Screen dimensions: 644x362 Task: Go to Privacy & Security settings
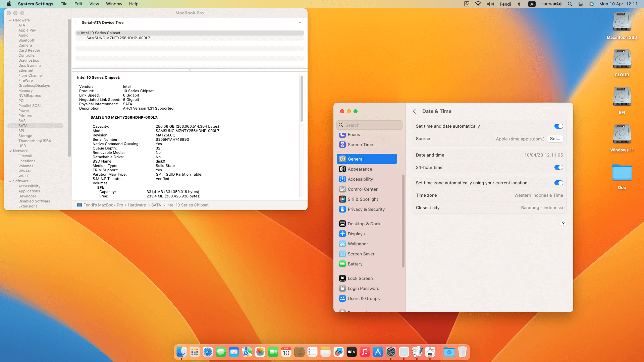[367, 209]
